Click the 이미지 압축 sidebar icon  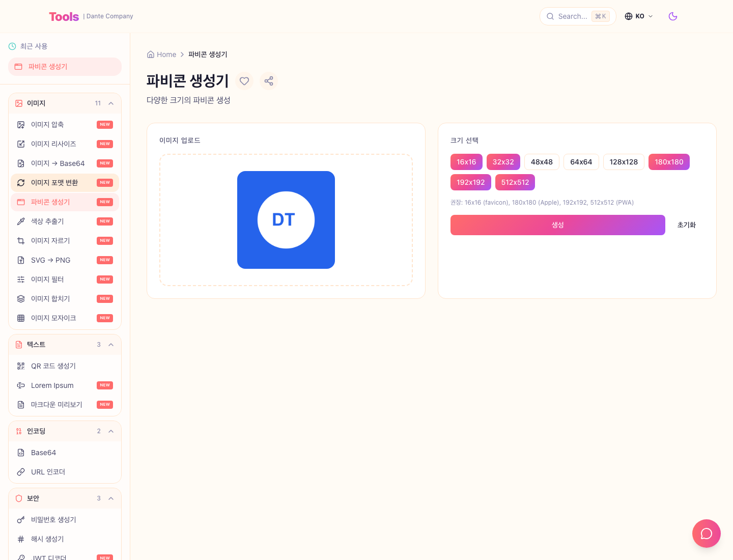pos(21,125)
